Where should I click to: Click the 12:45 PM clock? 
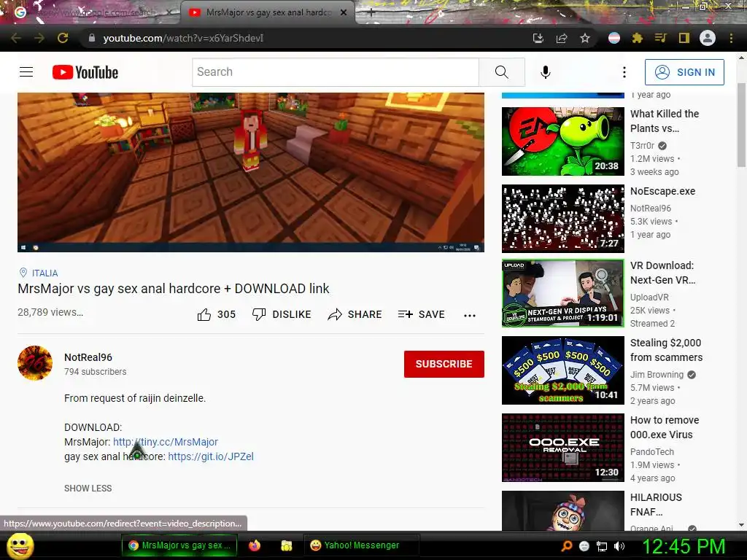pos(684,546)
